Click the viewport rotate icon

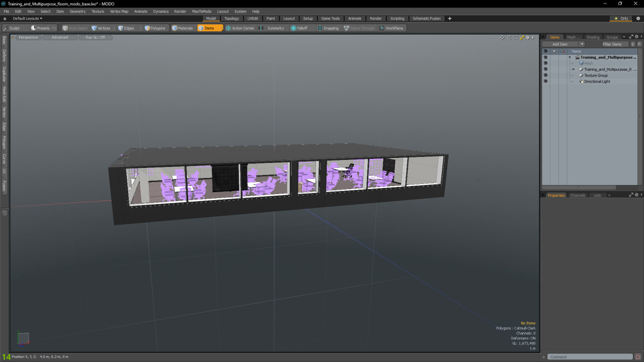(x=509, y=37)
